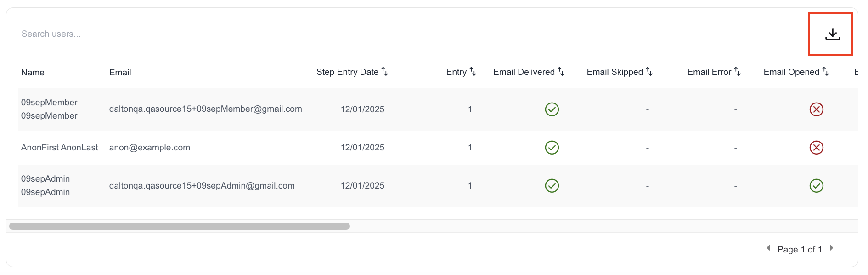Click the Search users input field

pos(68,34)
